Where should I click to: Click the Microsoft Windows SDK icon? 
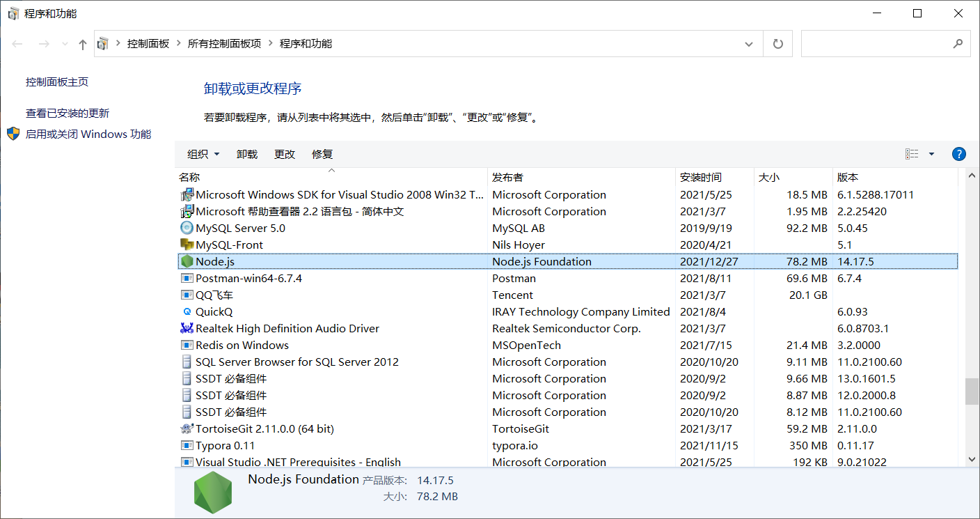point(187,194)
